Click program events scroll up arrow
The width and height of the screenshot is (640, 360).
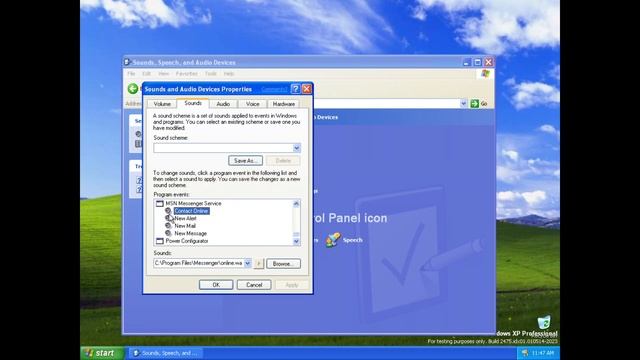click(x=296, y=203)
